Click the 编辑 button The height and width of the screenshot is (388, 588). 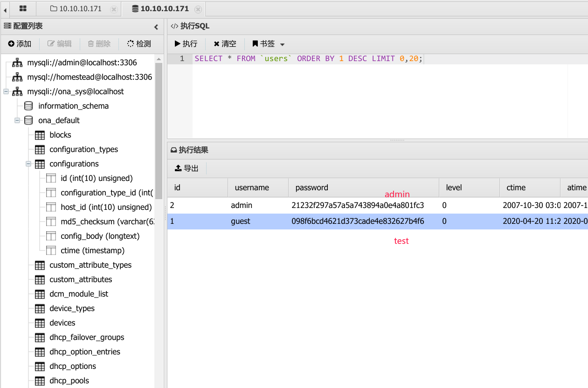click(60, 44)
